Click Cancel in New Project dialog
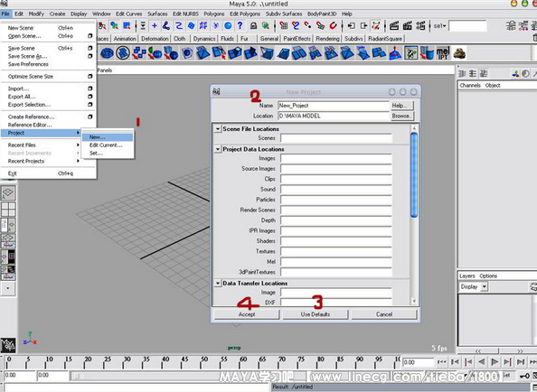The height and width of the screenshot is (392, 537). [x=384, y=314]
